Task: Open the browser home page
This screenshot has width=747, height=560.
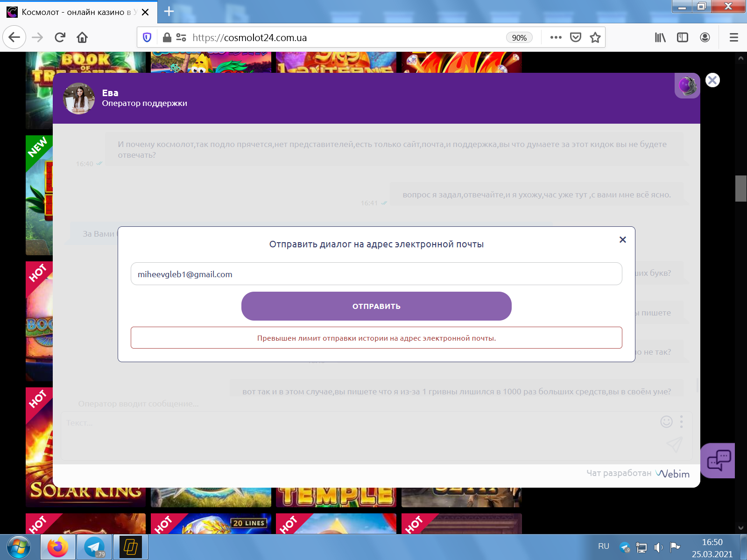Action: coord(82,37)
